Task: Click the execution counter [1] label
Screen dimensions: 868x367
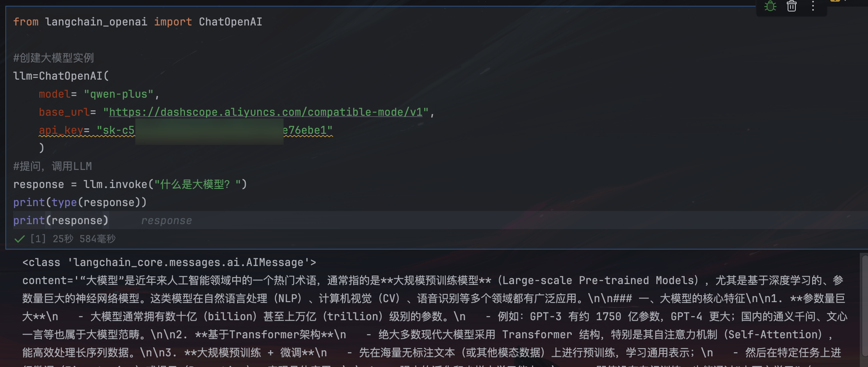Action: (38, 239)
